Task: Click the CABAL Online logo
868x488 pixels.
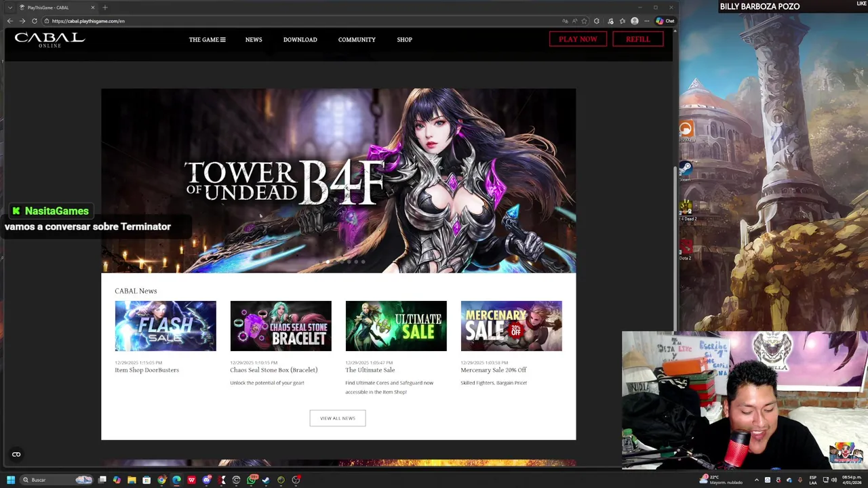Action: [50, 39]
